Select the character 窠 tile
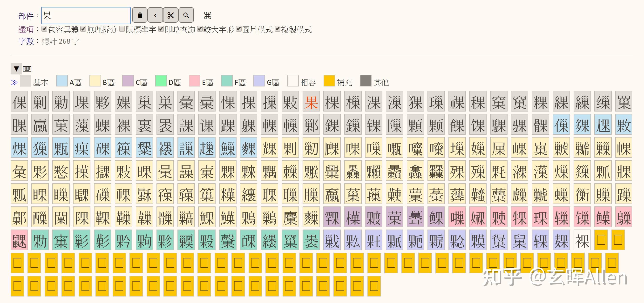644x303 pixels. tap(499, 101)
